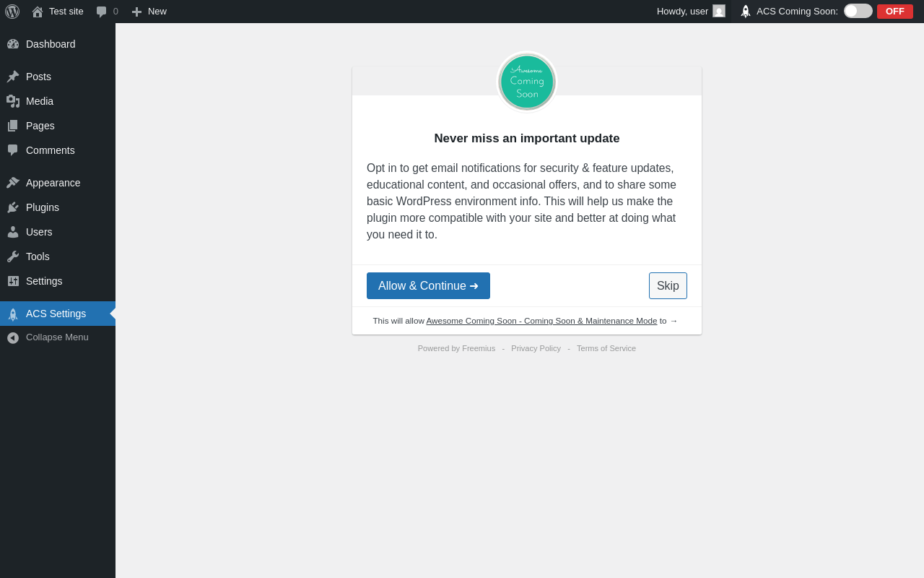924x578 pixels.
Task: Open the Awesome Coming Soon plugin link
Action: [541, 321]
